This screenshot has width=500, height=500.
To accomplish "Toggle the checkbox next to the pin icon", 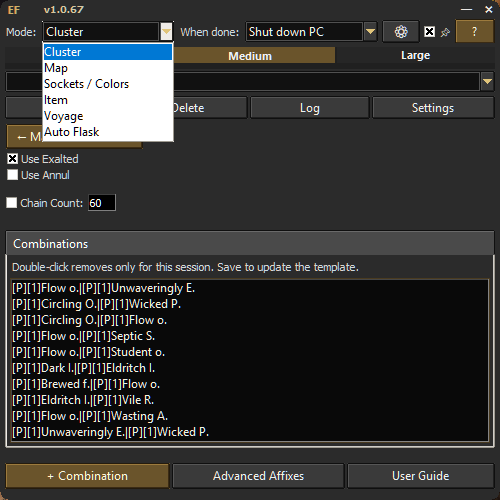I will (429, 32).
